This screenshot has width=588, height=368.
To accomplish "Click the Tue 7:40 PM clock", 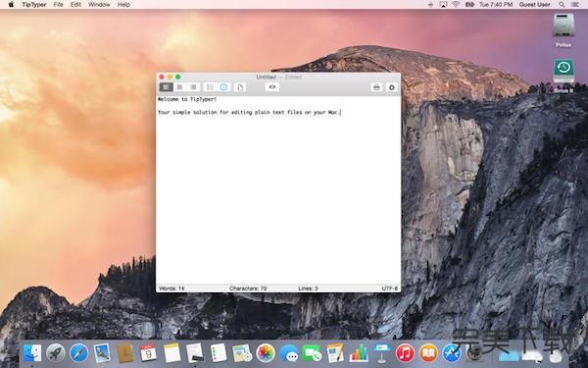I will point(496,5).
